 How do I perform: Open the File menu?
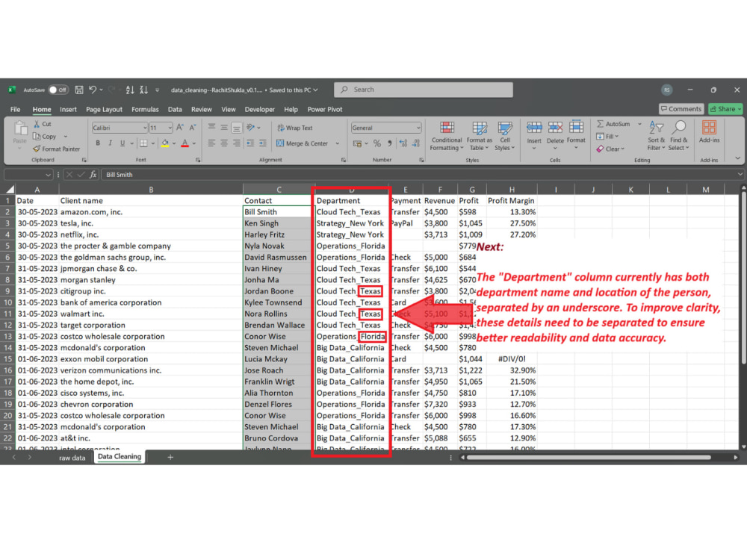[15, 109]
